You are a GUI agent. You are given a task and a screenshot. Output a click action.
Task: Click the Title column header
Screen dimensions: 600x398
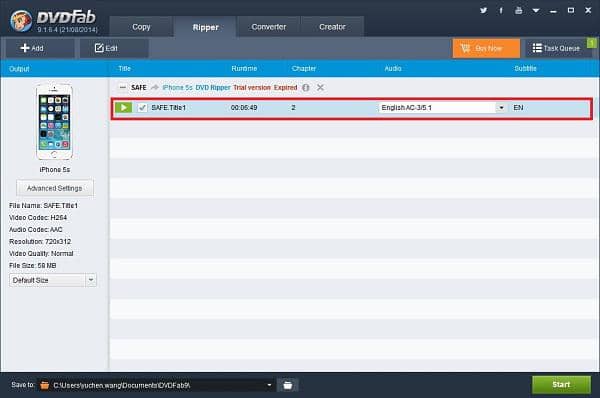(x=124, y=69)
